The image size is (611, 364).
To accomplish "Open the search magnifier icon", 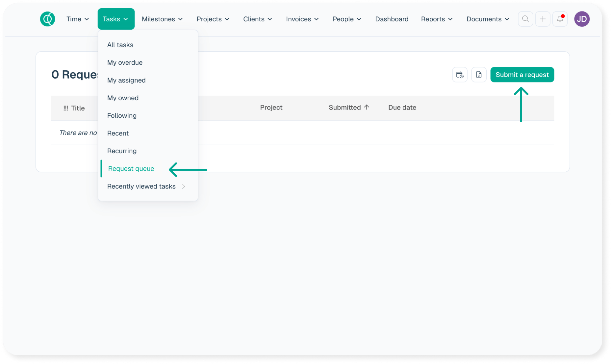I will (525, 19).
